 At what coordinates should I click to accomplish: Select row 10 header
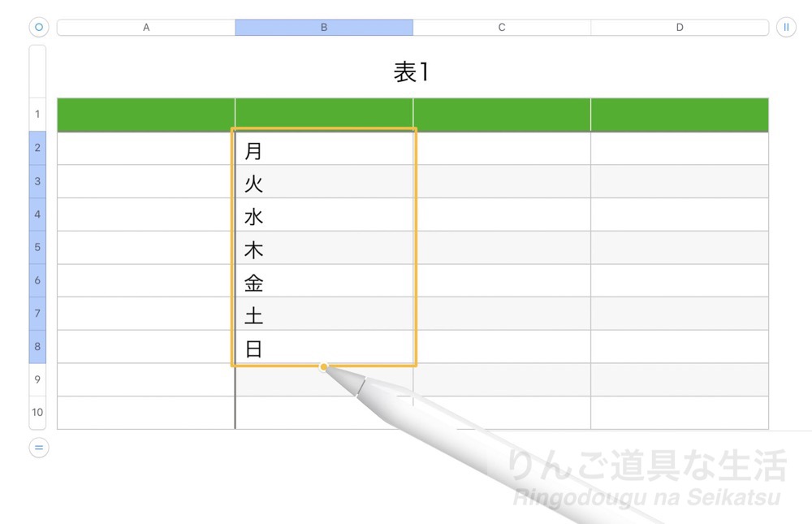(37, 413)
